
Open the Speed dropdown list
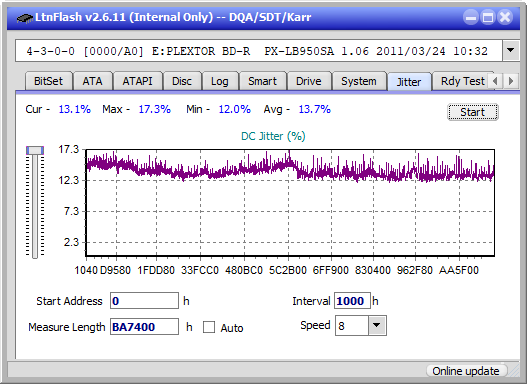click(x=377, y=325)
